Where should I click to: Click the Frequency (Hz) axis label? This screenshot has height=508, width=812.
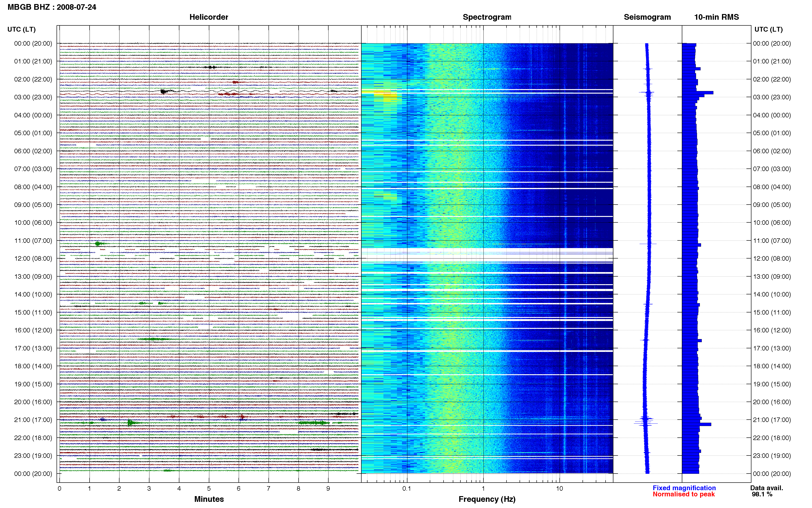487,499
